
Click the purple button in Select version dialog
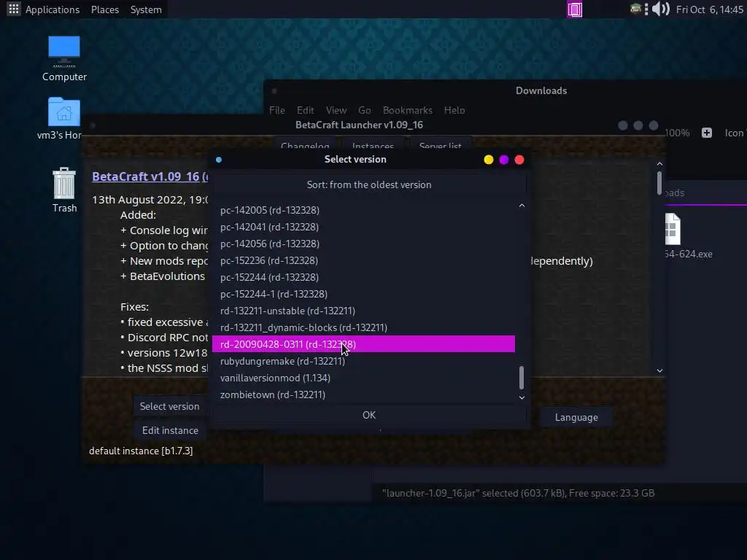[503, 160]
